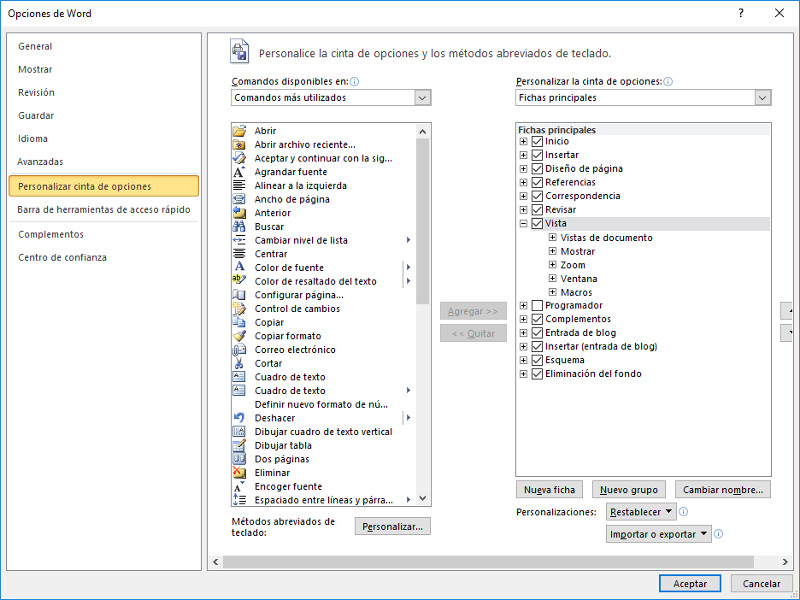Uncheck the Correspondencia checkbox
Screen dimensions: 800x600
(x=537, y=196)
